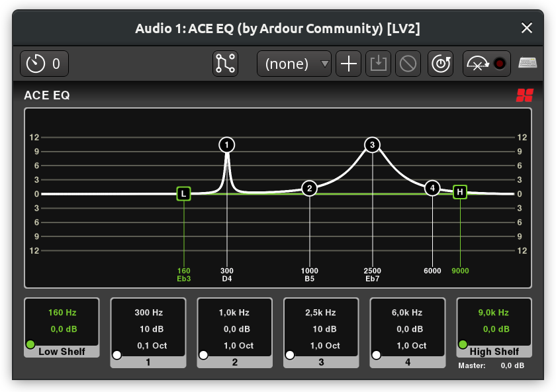556x392 pixels.
Task: Toggle band 4 enable round button
Action: pyautogui.click(x=377, y=355)
